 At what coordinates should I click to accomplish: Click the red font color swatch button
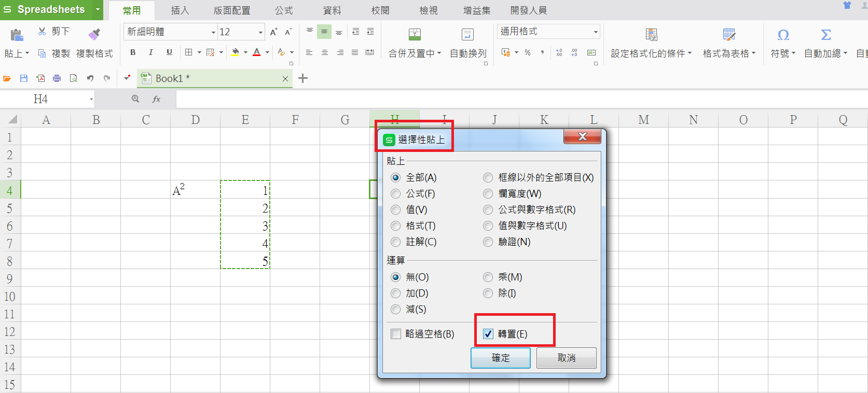257,52
